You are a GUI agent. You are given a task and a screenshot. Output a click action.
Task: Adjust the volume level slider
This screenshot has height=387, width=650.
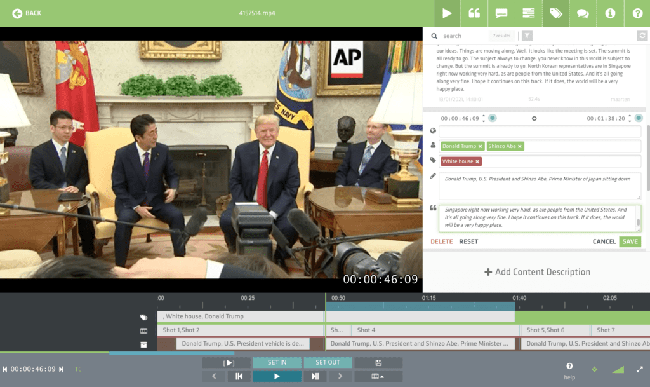pyautogui.click(x=618, y=369)
